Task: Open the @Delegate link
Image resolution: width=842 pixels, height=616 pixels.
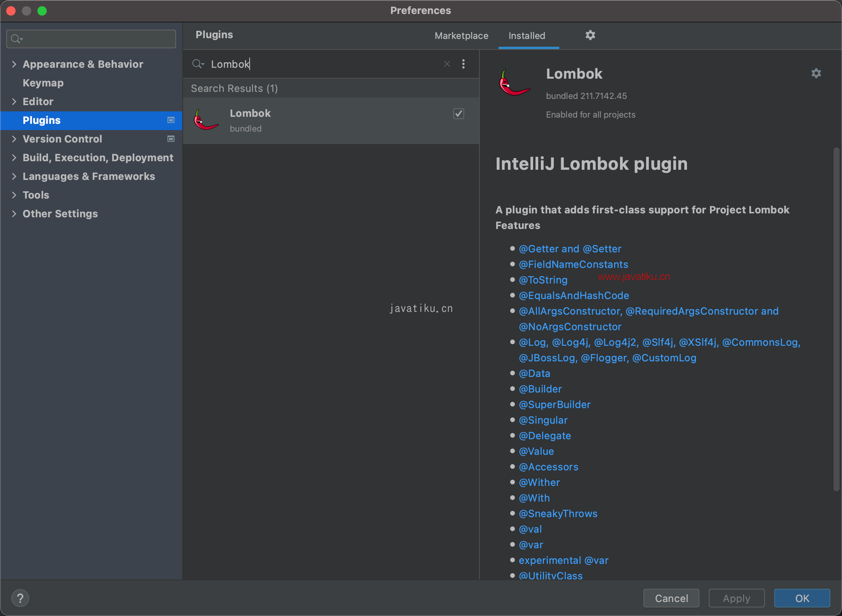Action: (x=545, y=436)
